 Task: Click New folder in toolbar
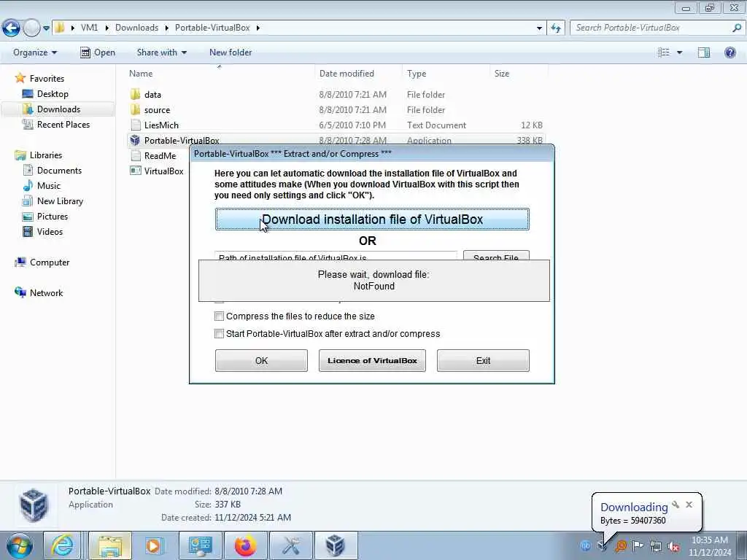point(231,52)
